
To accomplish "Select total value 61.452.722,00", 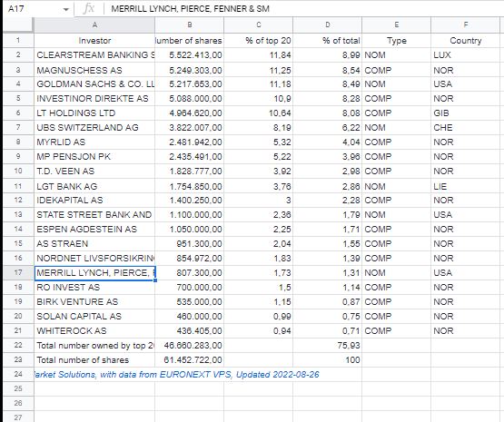I will (x=189, y=359).
